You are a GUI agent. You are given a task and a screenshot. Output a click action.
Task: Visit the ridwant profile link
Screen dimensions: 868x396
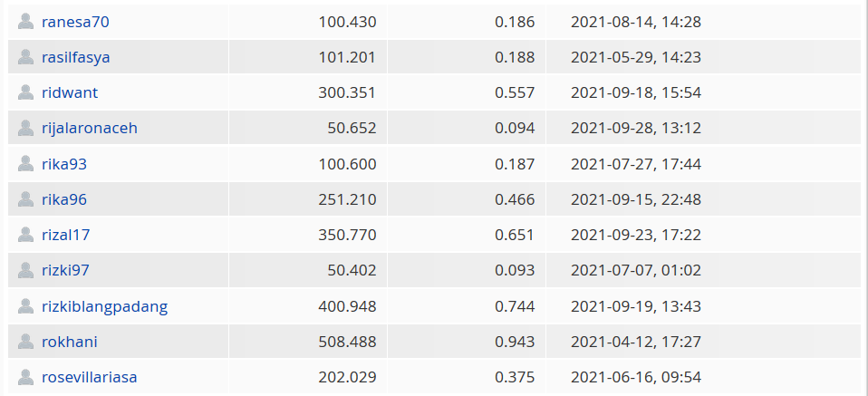coord(70,92)
